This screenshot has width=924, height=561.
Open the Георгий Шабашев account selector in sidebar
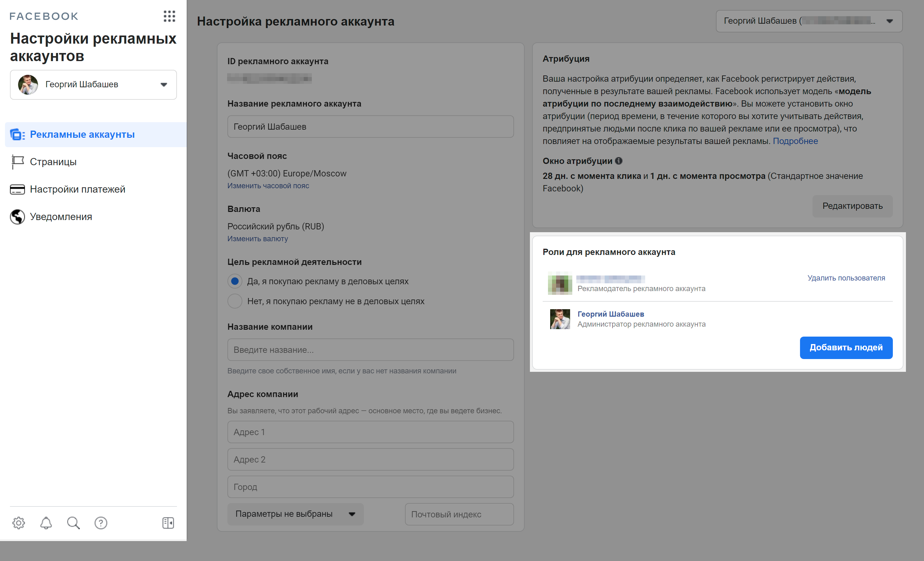click(x=93, y=85)
